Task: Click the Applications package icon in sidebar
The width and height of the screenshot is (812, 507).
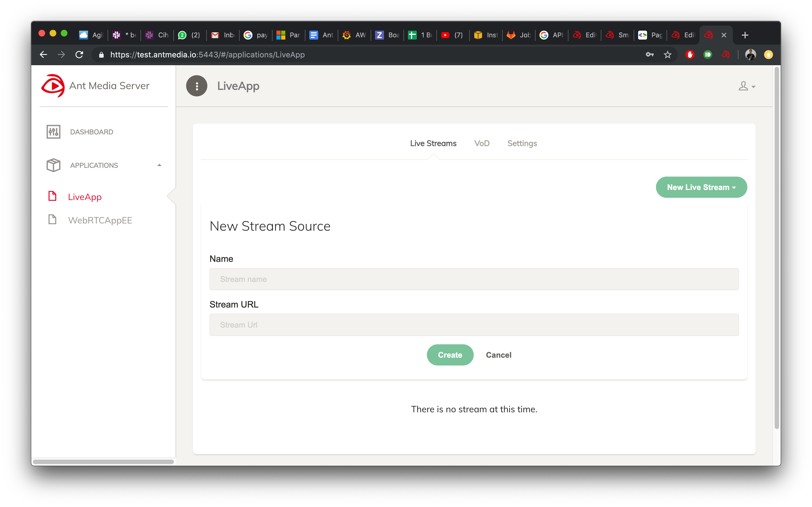Action: click(x=53, y=165)
